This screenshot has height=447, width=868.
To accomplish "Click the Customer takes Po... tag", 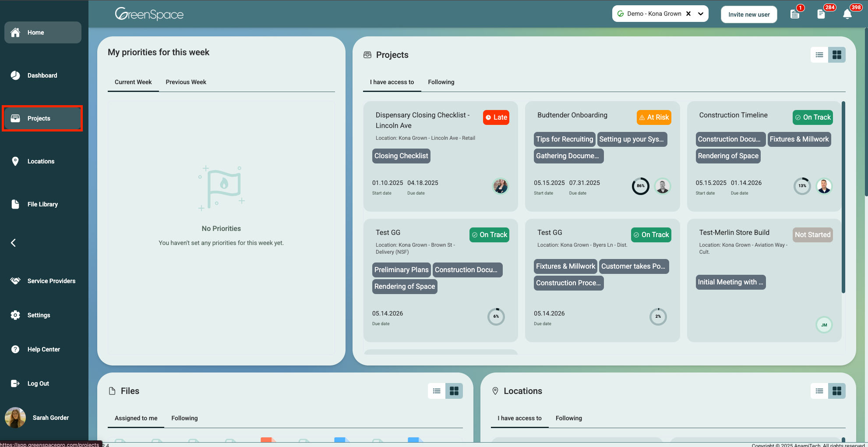I will 634,266.
